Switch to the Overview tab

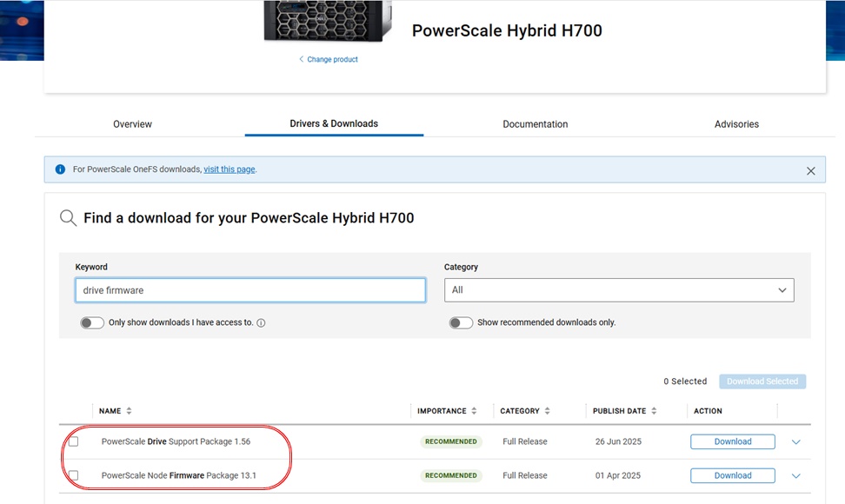click(132, 124)
